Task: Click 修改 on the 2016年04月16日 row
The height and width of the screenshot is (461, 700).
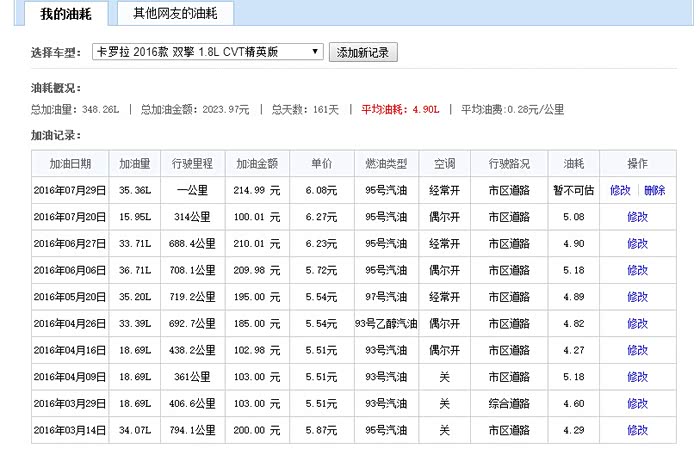Action: 637,350
